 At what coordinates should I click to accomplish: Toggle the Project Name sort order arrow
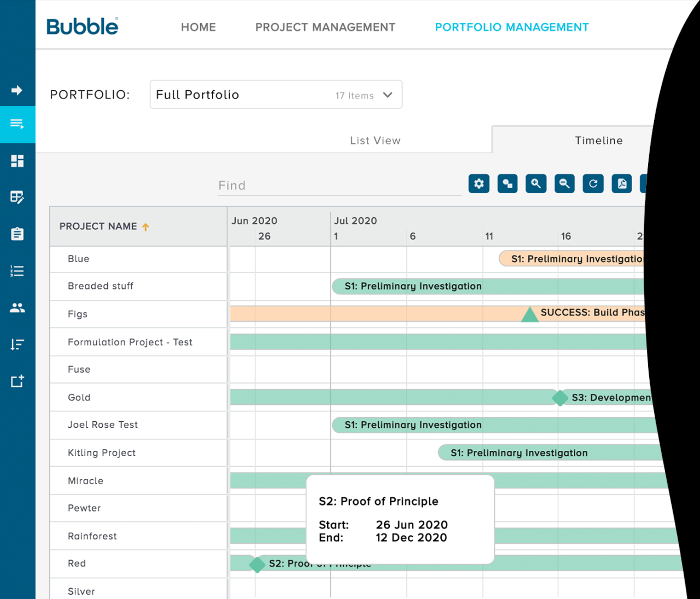[145, 226]
